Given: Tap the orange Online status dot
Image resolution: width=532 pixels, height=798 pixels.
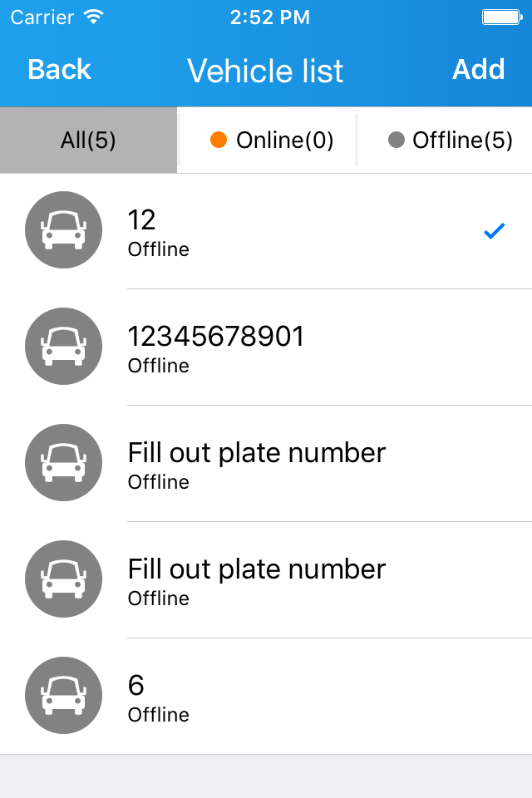Looking at the screenshot, I should point(219,140).
